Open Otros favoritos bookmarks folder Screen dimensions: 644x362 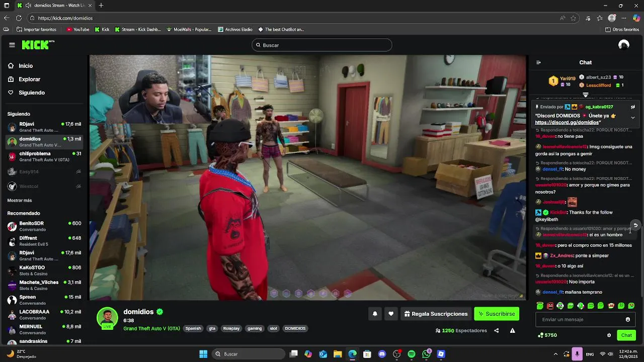coord(622,30)
